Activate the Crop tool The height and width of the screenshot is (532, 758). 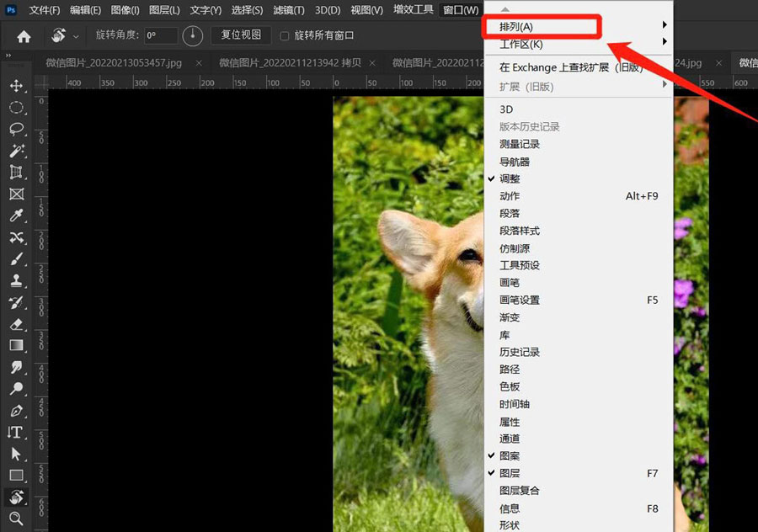[x=17, y=173]
